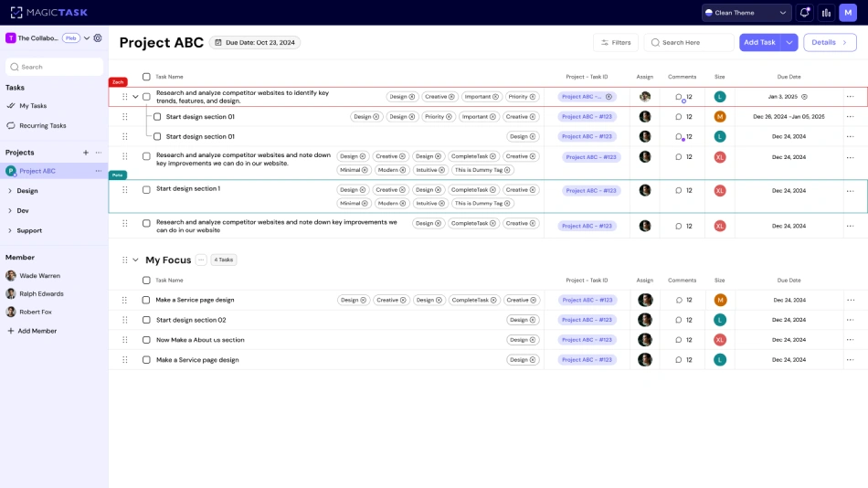The height and width of the screenshot is (488, 868).
Task: Check the Start design section 02 checkbox
Action: pyautogui.click(x=146, y=320)
